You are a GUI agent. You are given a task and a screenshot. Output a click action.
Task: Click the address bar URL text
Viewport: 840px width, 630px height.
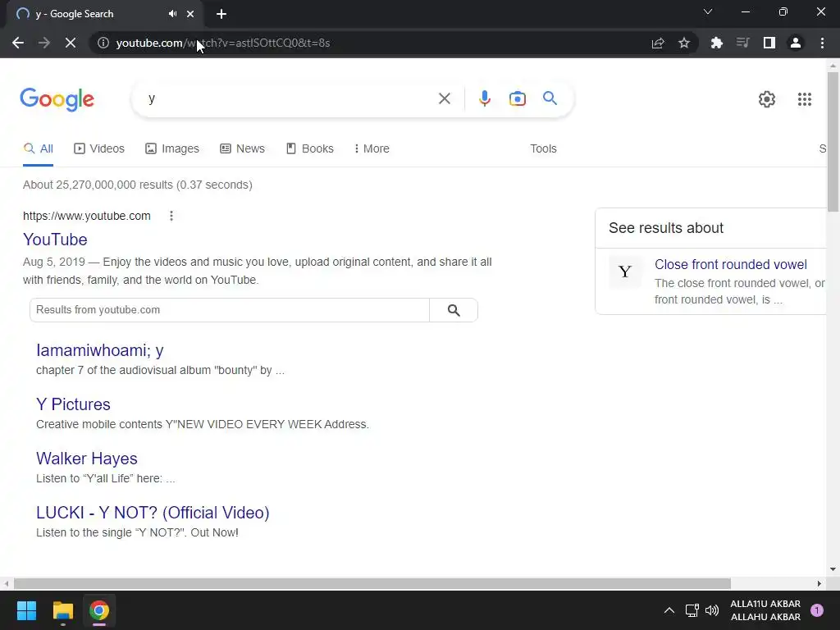[223, 43]
